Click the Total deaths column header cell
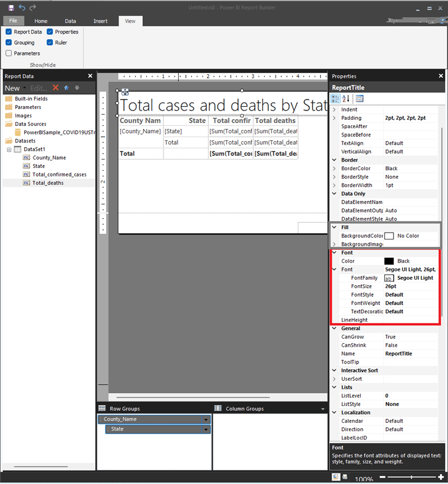Image resolution: width=448 pixels, height=484 pixels. [276, 121]
